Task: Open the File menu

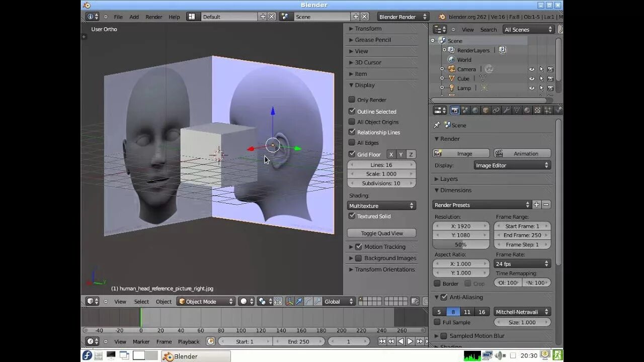Action: (118, 17)
